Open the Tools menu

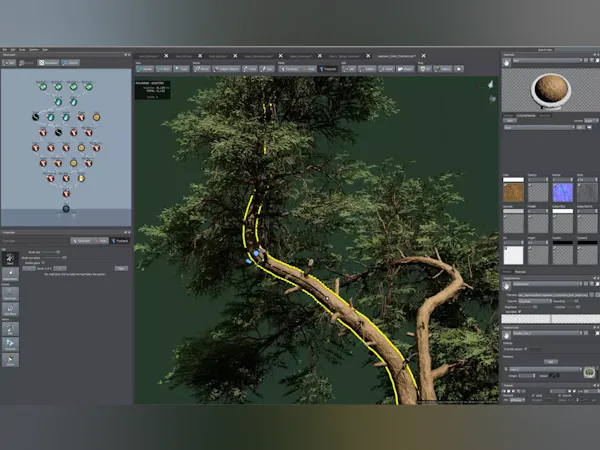pos(23,50)
